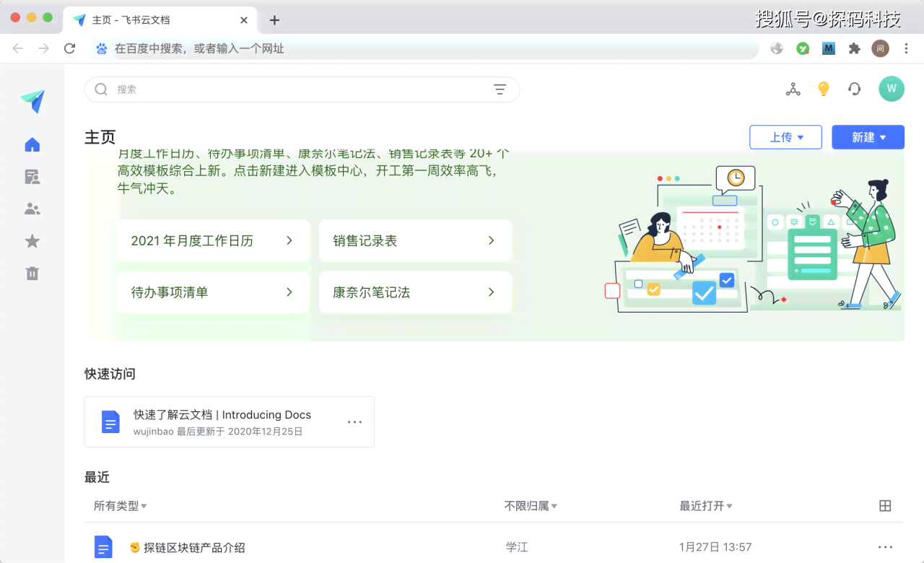Open the search filter icon in search bar
The height and width of the screenshot is (563, 924).
coord(500,89)
